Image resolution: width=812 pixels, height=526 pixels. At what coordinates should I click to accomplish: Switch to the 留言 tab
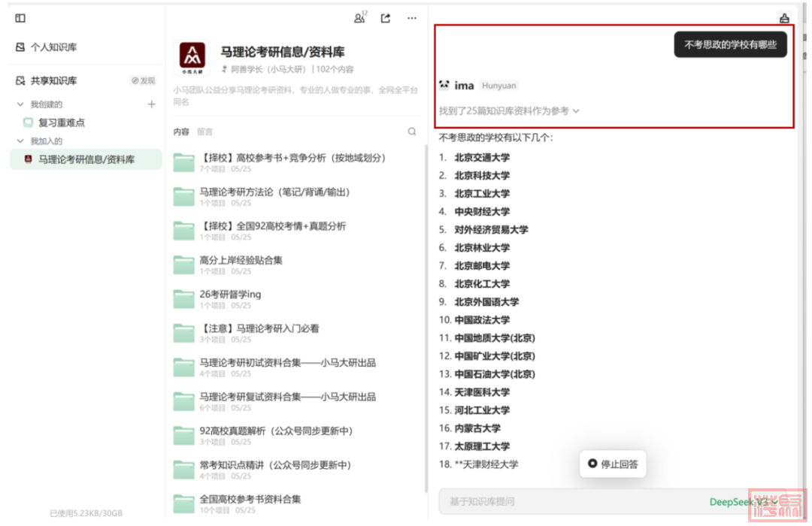click(205, 131)
